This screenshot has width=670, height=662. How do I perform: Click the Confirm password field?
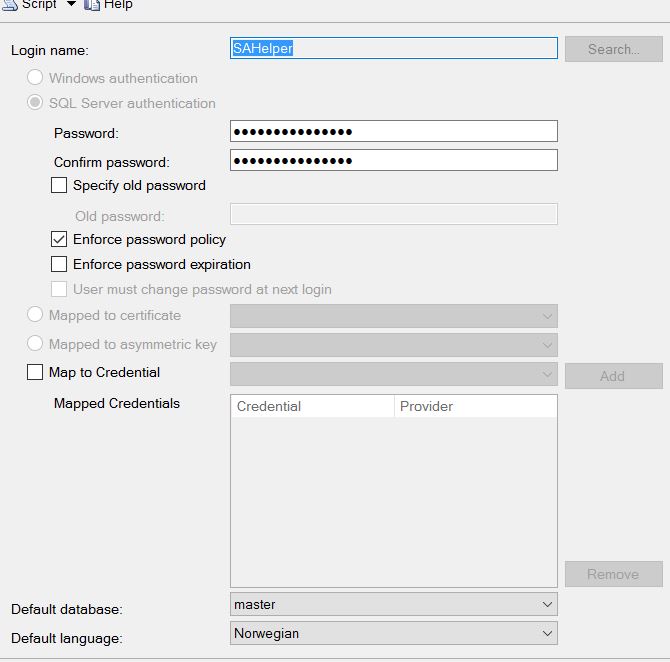click(x=393, y=160)
